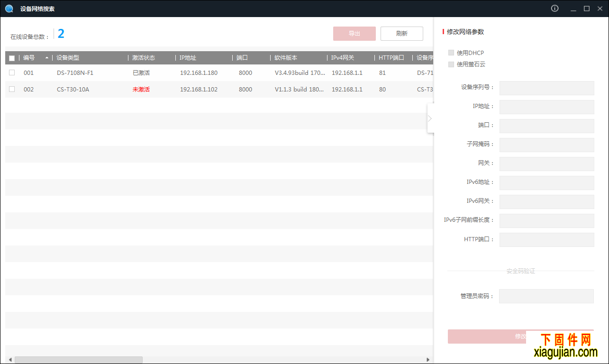Viewport: 609px width, 364px height.
Task: Click the red 未激活 status text
Action: 141,90
